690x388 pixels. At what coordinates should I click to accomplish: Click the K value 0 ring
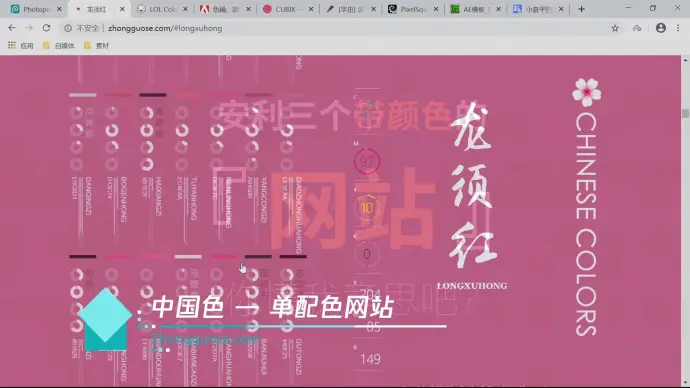(x=367, y=254)
